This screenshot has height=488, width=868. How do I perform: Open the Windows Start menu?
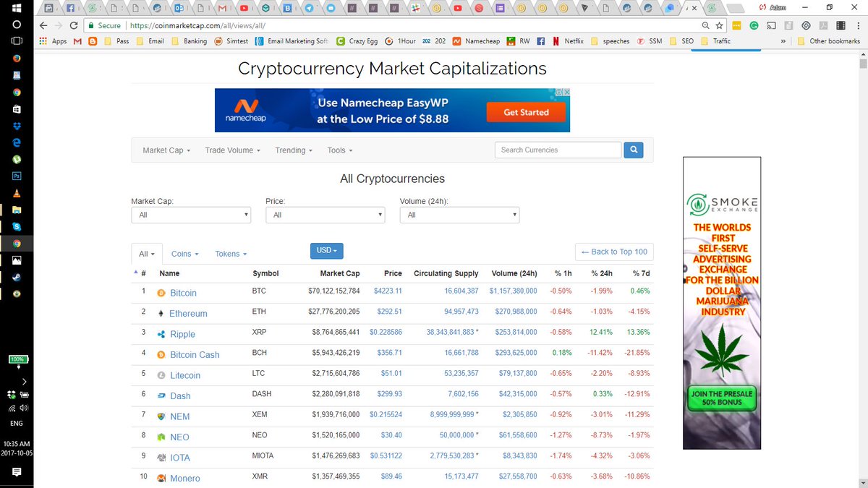[16, 7]
